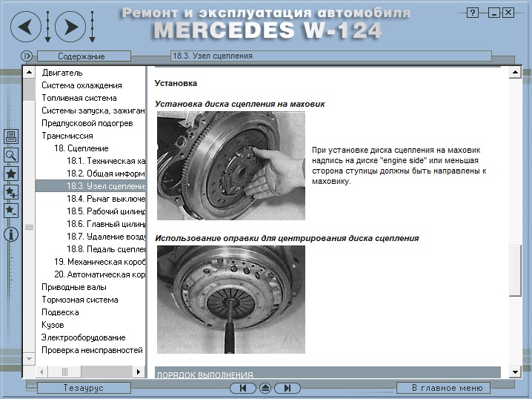The height and width of the screenshot is (399, 532).
Task: Click the Содержание header button
Action: tap(84, 56)
